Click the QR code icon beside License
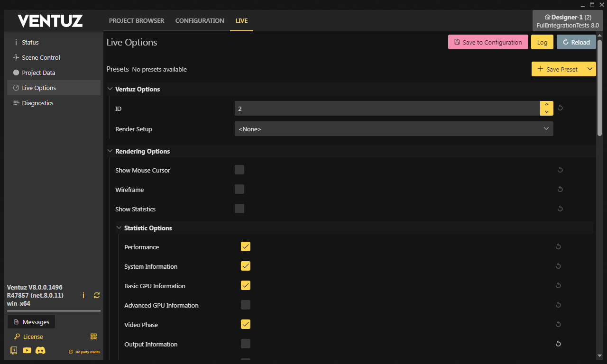This screenshot has width=607, height=364. click(94, 337)
